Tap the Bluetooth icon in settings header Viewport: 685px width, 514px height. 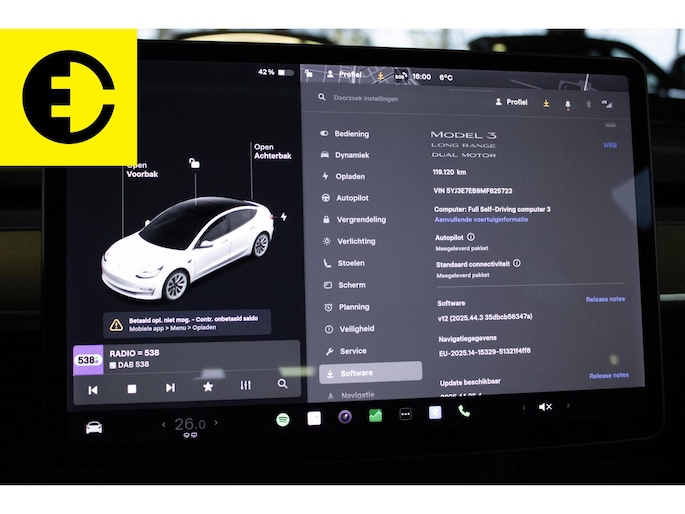pyautogui.click(x=588, y=103)
